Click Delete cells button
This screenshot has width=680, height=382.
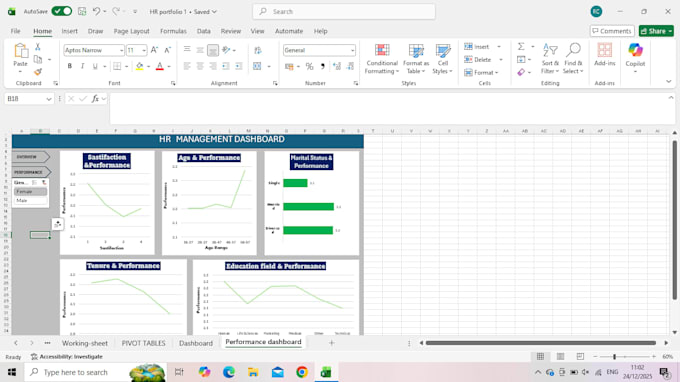pos(478,59)
